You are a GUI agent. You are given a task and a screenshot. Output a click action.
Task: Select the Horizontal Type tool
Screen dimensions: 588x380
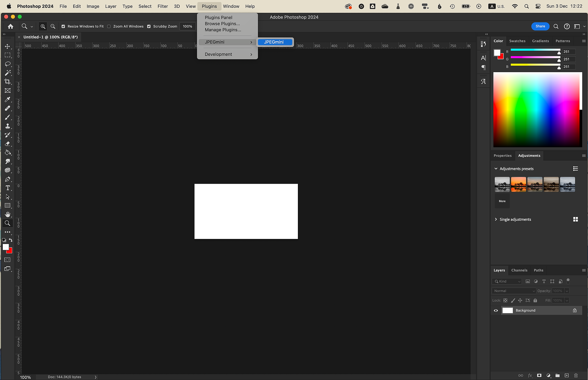click(7, 188)
